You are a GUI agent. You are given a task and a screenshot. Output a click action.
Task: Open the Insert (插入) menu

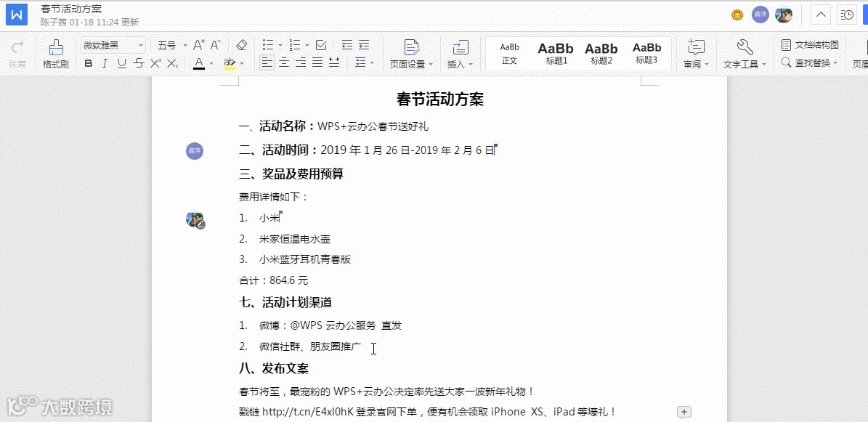[460, 54]
